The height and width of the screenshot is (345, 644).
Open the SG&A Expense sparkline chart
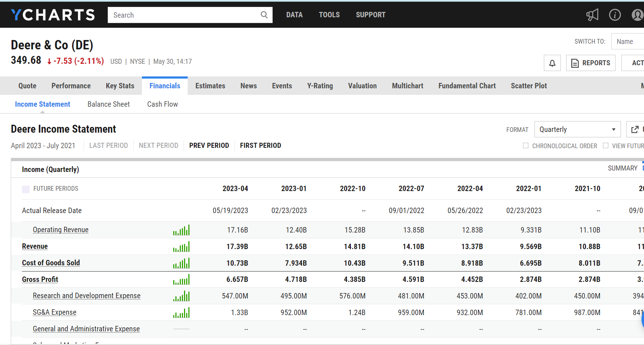[181, 313]
